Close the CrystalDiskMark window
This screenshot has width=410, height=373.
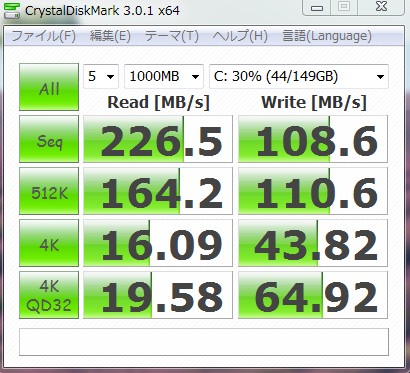(x=381, y=7)
